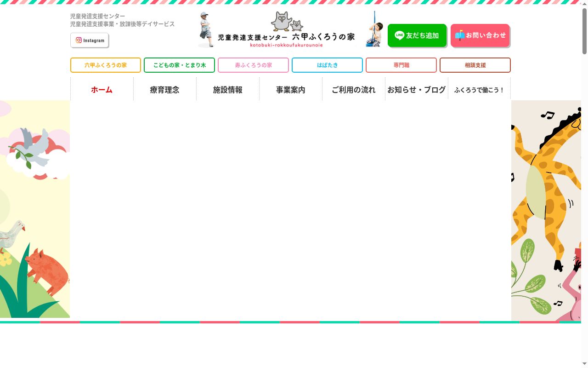
Task: Open the 施設情報 menu item
Action: 228,89
